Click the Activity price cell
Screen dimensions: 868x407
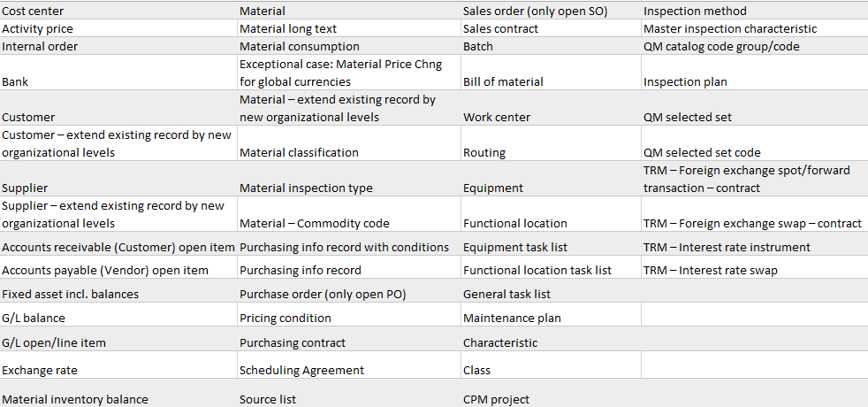pos(38,28)
